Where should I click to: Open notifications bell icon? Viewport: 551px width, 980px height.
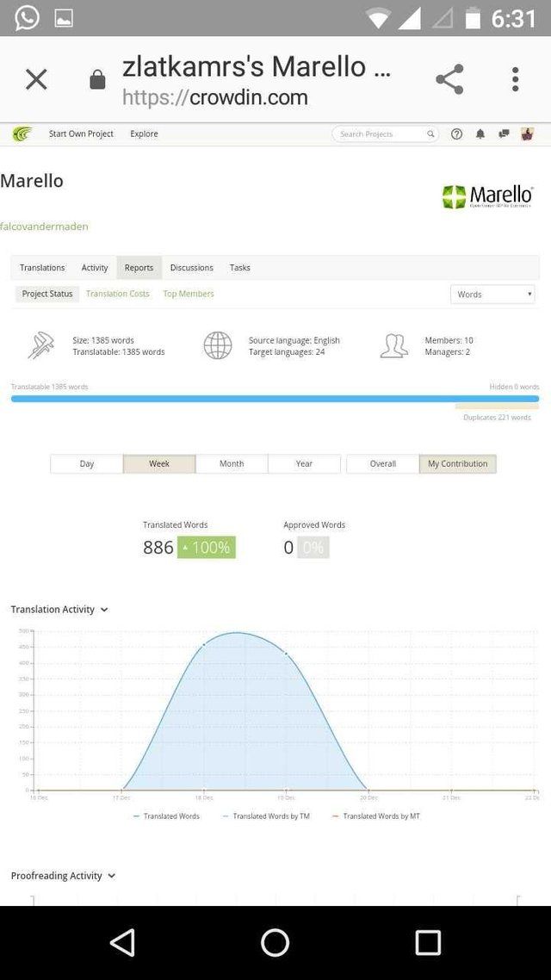click(x=480, y=133)
